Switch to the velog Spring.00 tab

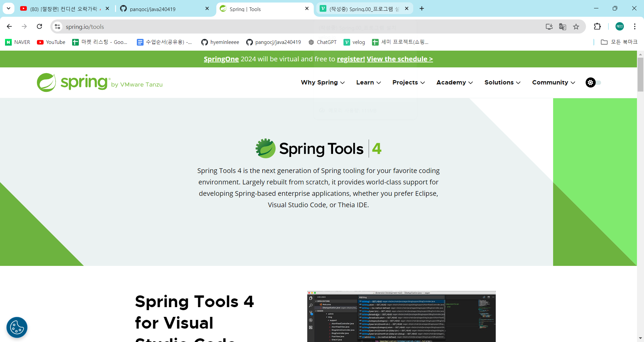365,9
